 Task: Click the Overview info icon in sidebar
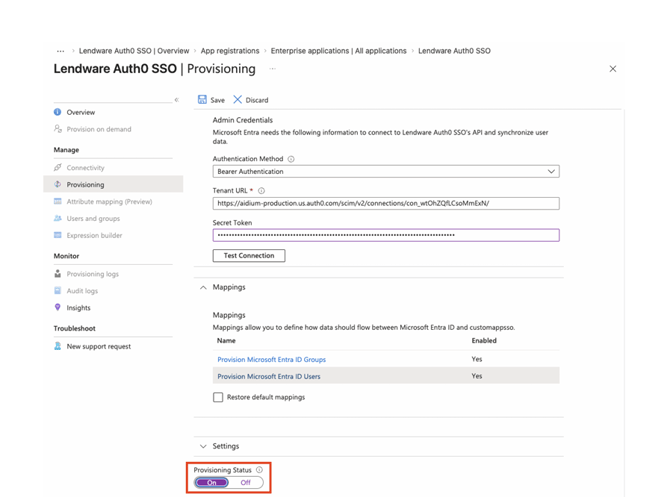pyautogui.click(x=58, y=112)
